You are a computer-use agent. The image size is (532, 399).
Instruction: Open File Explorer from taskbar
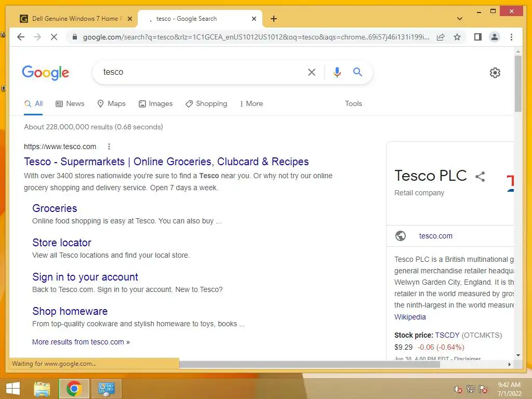pyautogui.click(x=42, y=389)
